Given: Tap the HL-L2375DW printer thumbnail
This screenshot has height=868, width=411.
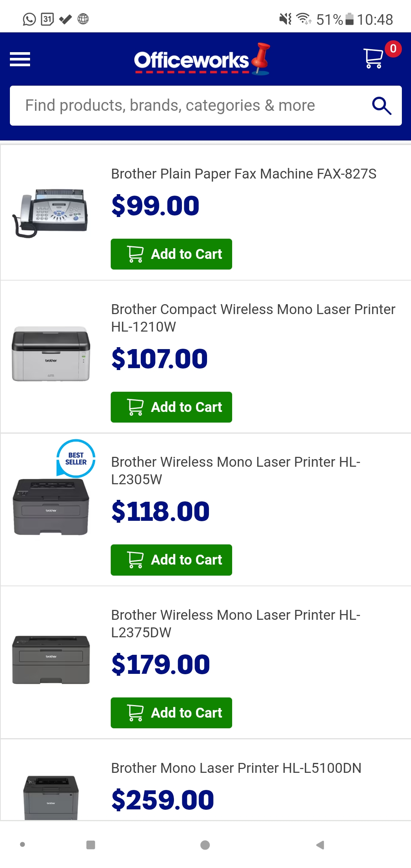Looking at the screenshot, I should (51, 659).
